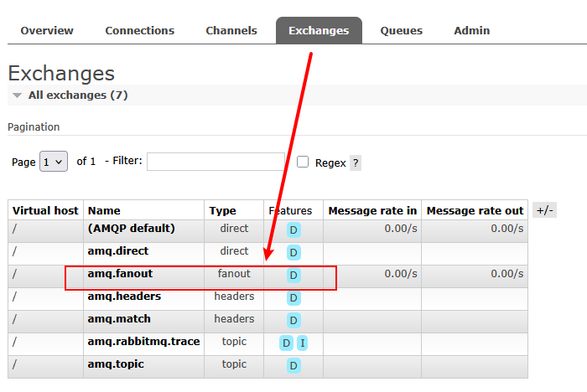Click the D badge for amq.topic

pos(293,365)
